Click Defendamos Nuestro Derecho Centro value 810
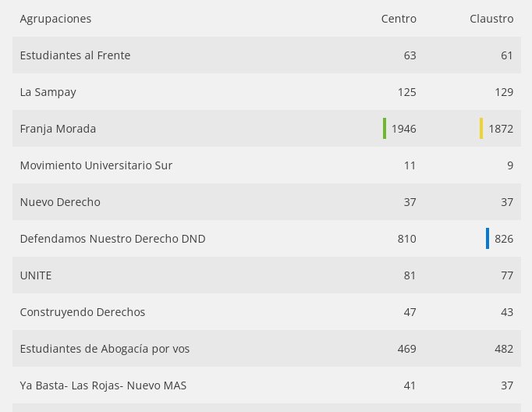 click(407, 239)
